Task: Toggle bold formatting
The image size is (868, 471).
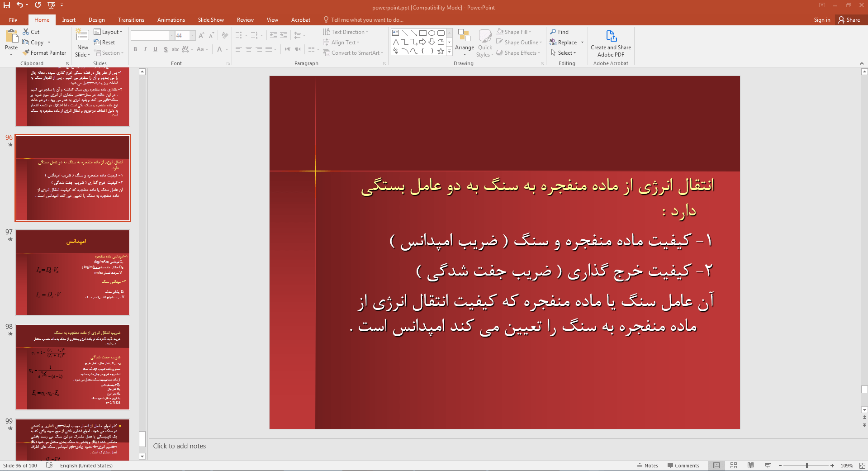Action: click(135, 49)
